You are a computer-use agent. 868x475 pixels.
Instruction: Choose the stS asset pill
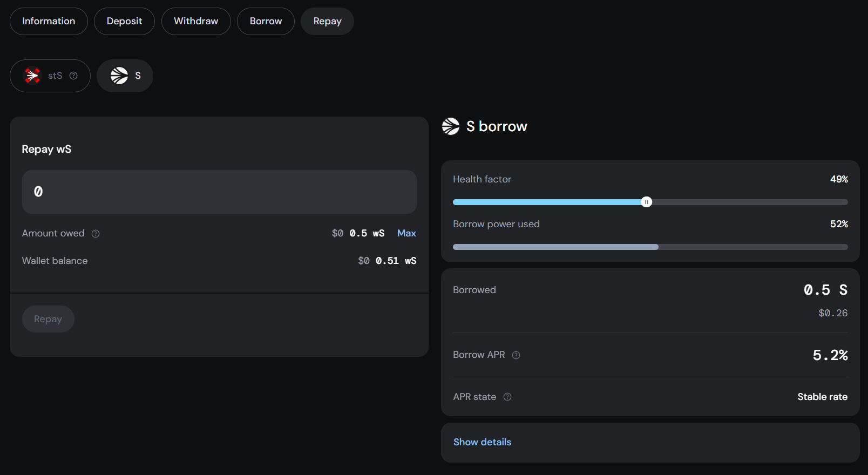tap(50, 76)
